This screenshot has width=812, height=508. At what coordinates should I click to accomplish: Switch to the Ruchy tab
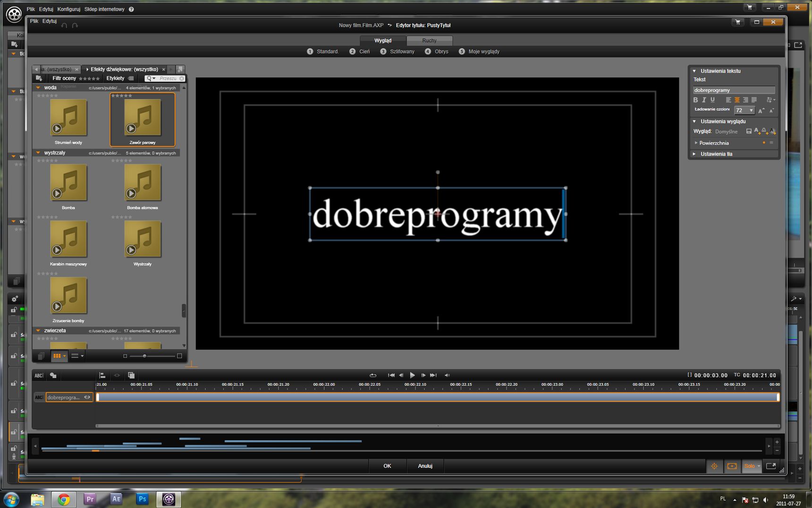coord(429,41)
